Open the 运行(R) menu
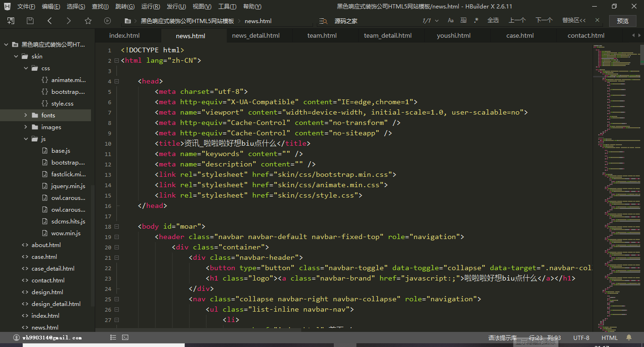Screen dimensions: 644x347 click(x=150, y=7)
